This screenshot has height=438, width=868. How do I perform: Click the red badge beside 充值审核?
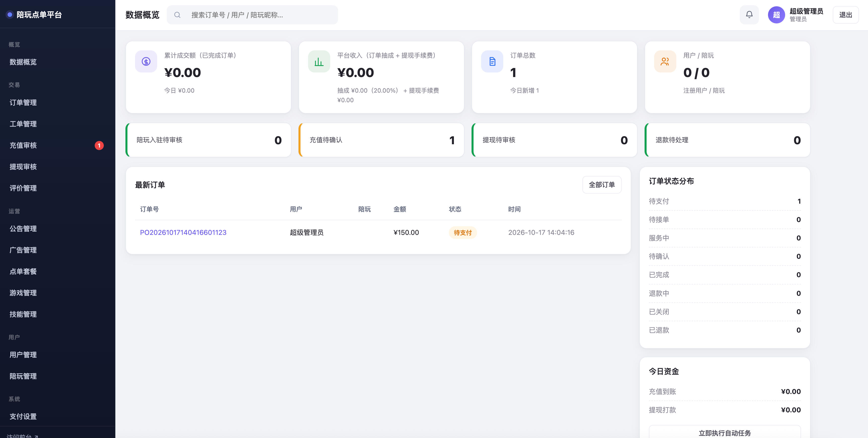click(99, 145)
